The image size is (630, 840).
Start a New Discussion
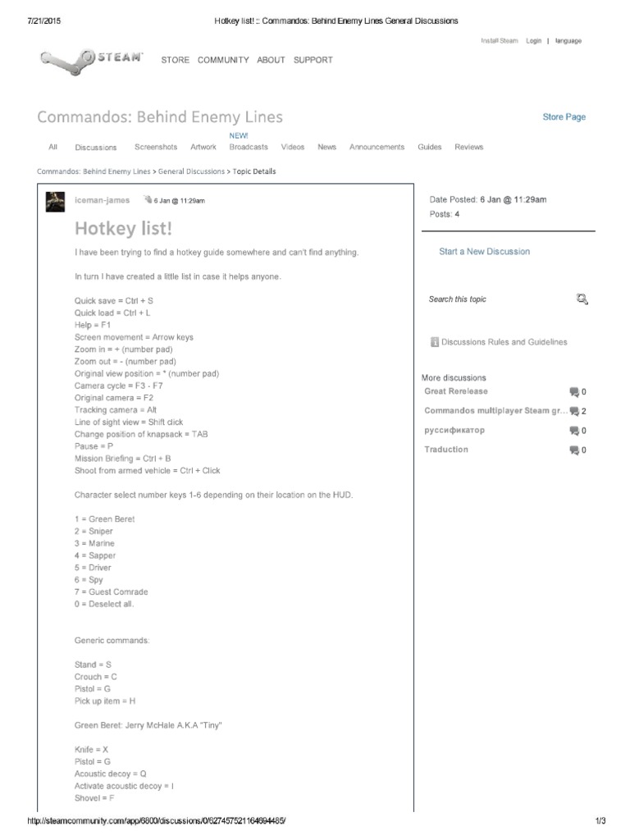pos(484,252)
